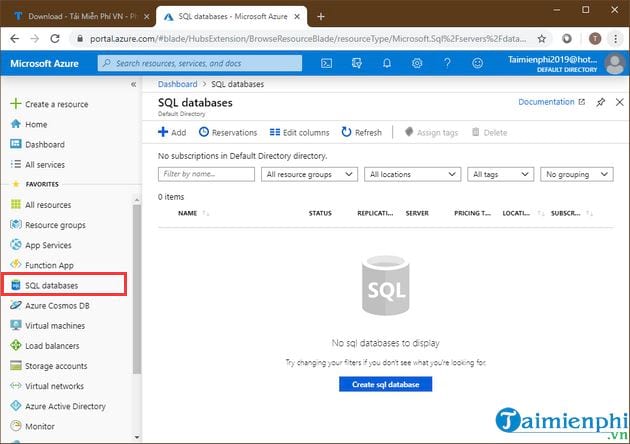Bookmark this page with star
The width and height of the screenshot is (630, 444).
542,39
